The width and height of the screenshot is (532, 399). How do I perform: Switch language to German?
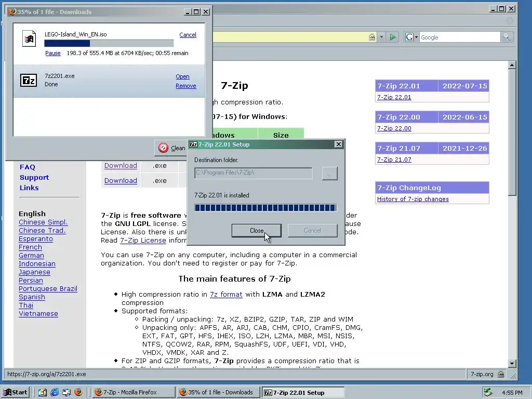click(32, 256)
